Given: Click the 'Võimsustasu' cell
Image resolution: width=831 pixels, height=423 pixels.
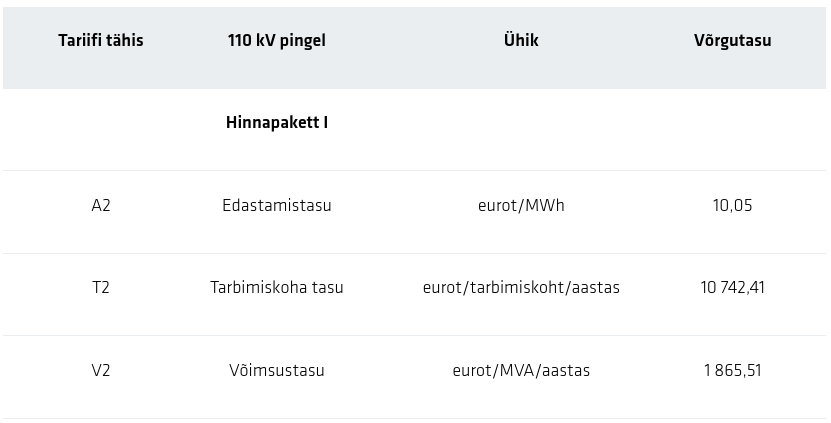Looking at the screenshot, I should [x=277, y=371].
